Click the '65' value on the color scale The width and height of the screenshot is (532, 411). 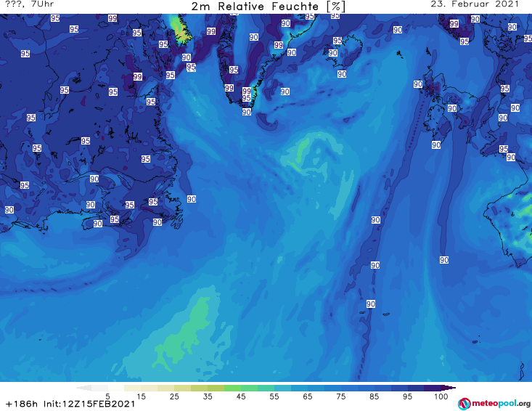click(x=308, y=396)
